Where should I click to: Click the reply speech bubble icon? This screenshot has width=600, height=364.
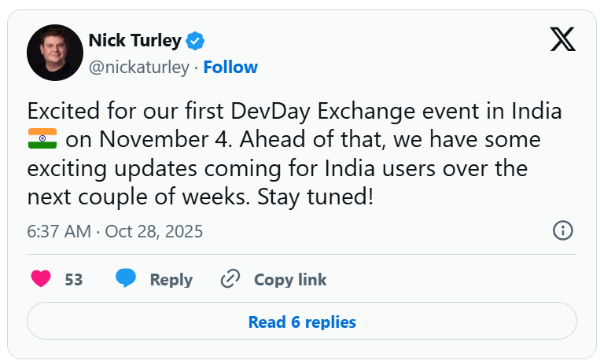point(126,279)
